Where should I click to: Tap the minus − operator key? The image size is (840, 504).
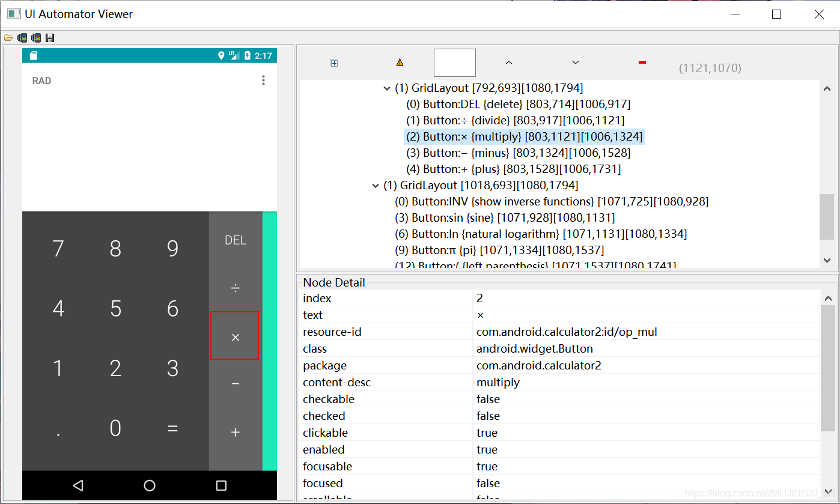tap(236, 384)
